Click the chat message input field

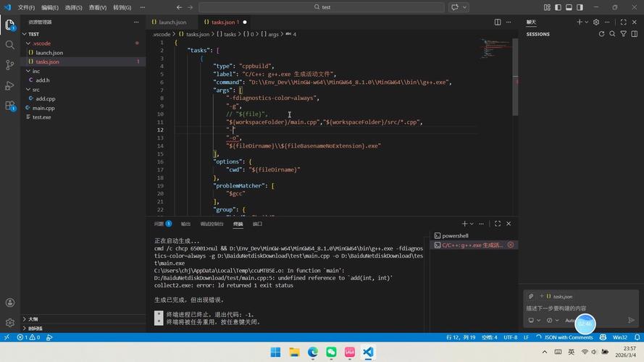point(580,308)
